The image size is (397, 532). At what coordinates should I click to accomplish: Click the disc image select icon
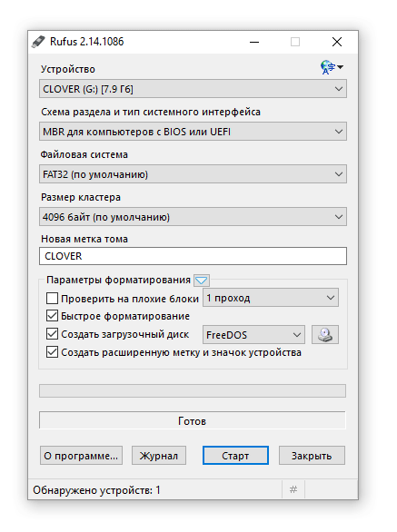(x=325, y=335)
